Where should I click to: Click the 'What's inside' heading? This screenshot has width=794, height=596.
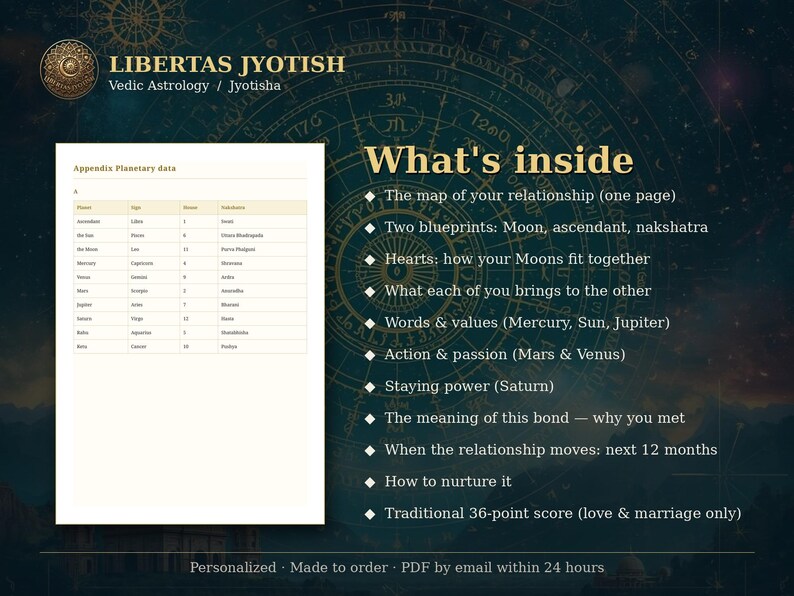point(499,160)
